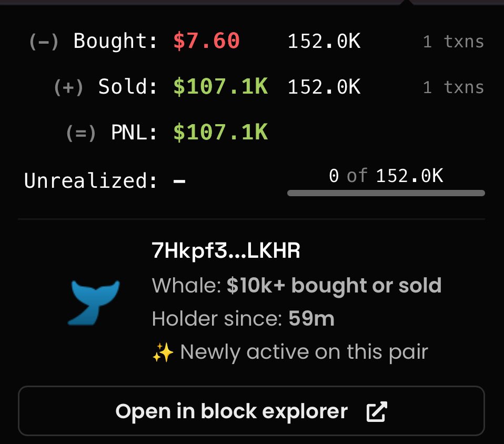Click the external link arrow icon
This screenshot has width=504, height=444.
point(376,412)
